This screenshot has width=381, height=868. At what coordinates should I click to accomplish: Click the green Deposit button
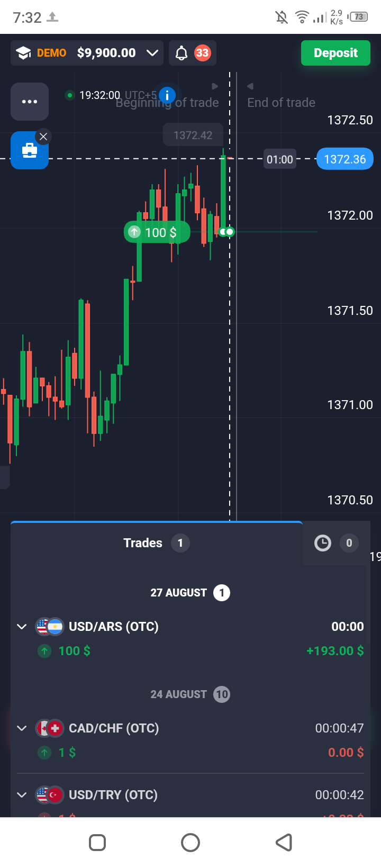335,53
